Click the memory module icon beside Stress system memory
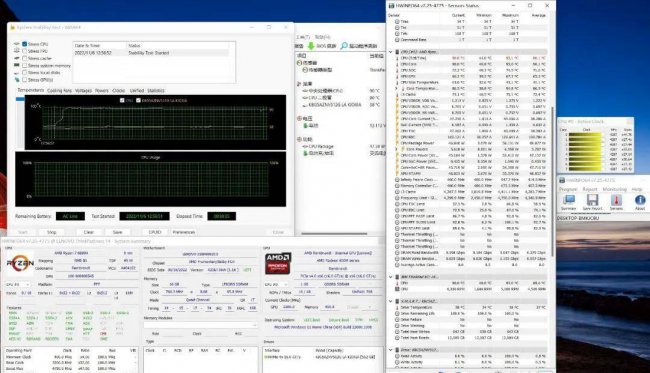 [x=17, y=65]
